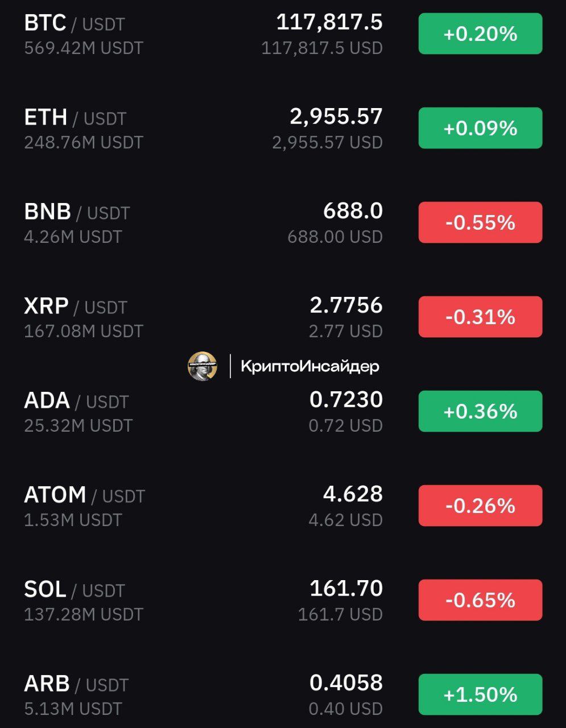Image resolution: width=566 pixels, height=728 pixels.
Task: Open the ADA / USDT pair
Action: pyautogui.click(x=283, y=412)
